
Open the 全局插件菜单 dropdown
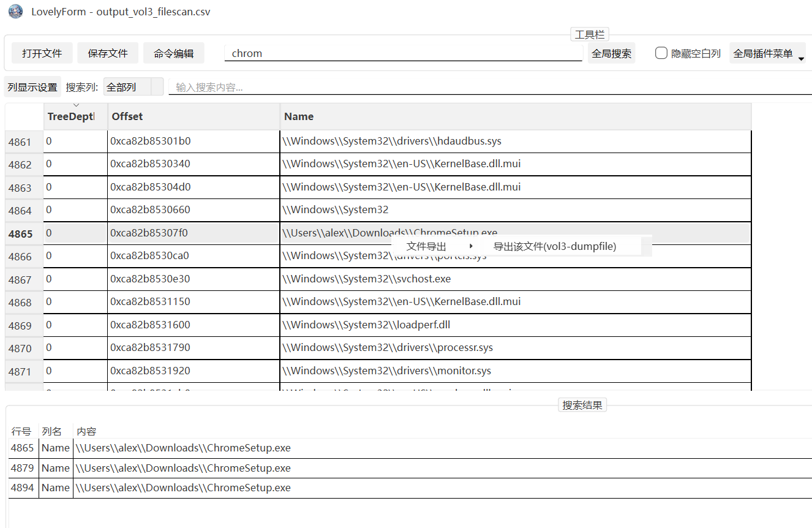(x=769, y=53)
